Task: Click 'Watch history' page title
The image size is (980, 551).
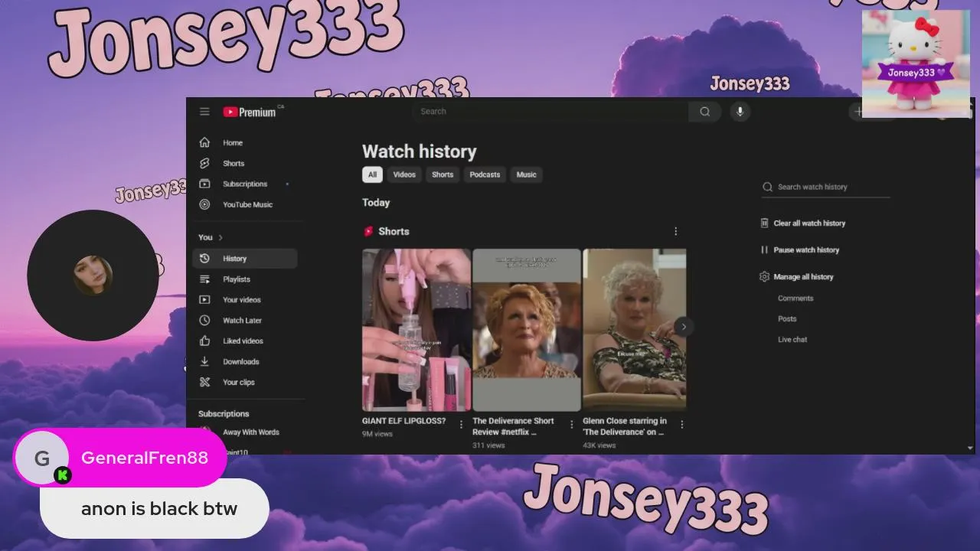Action: pyautogui.click(x=420, y=152)
